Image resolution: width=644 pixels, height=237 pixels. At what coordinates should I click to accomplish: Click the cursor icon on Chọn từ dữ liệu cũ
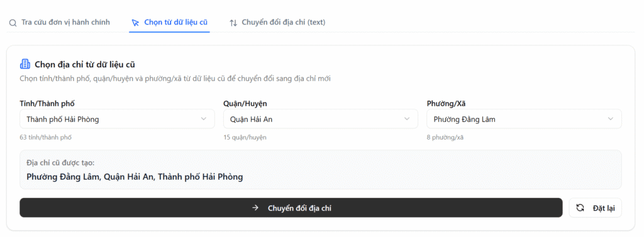click(135, 23)
